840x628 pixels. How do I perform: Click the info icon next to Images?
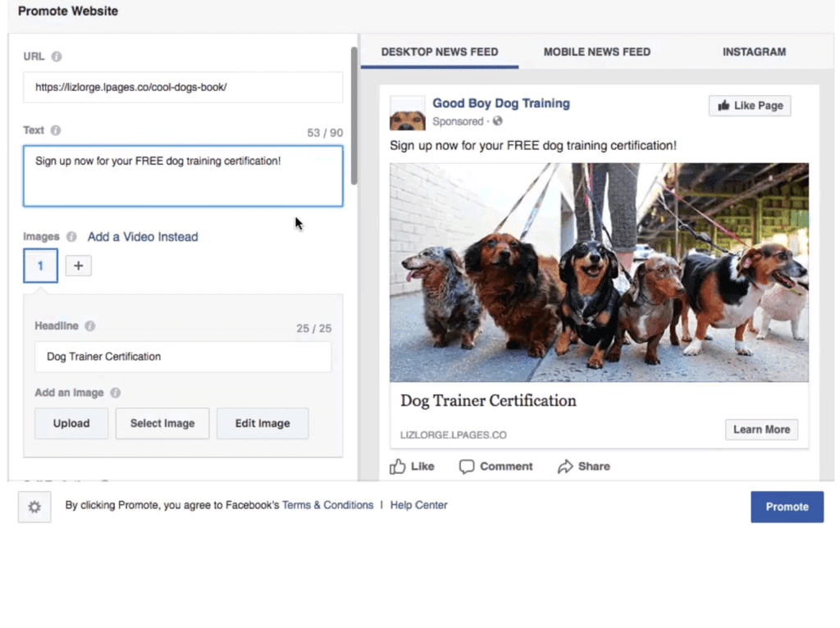[x=71, y=237]
